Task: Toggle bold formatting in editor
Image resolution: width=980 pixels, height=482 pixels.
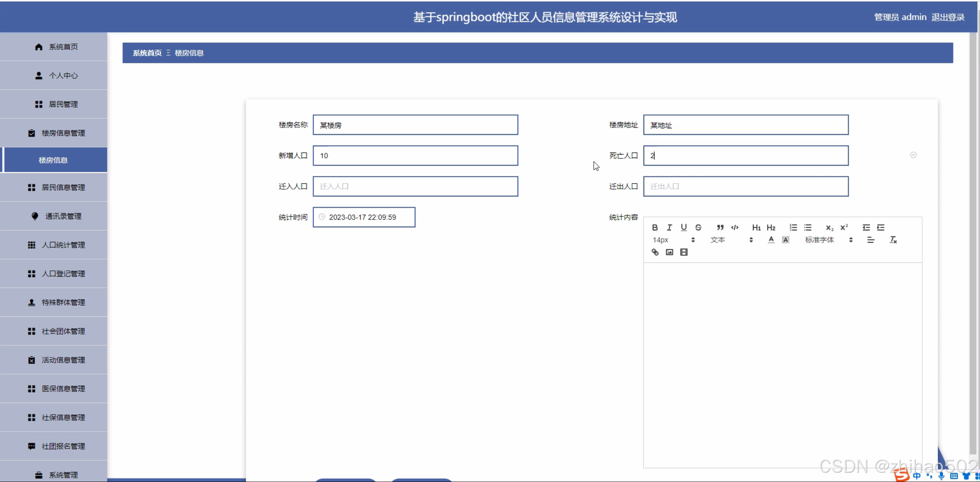Action: coord(655,227)
